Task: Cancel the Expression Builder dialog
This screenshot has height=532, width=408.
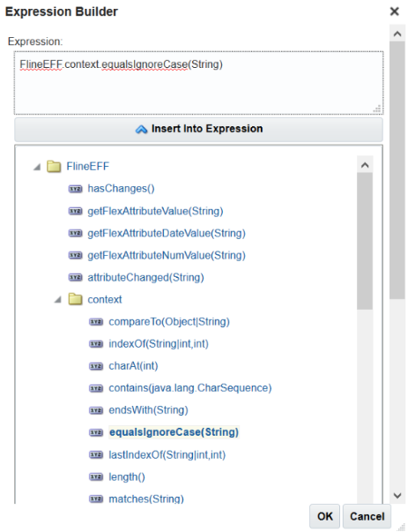Action: (367, 516)
